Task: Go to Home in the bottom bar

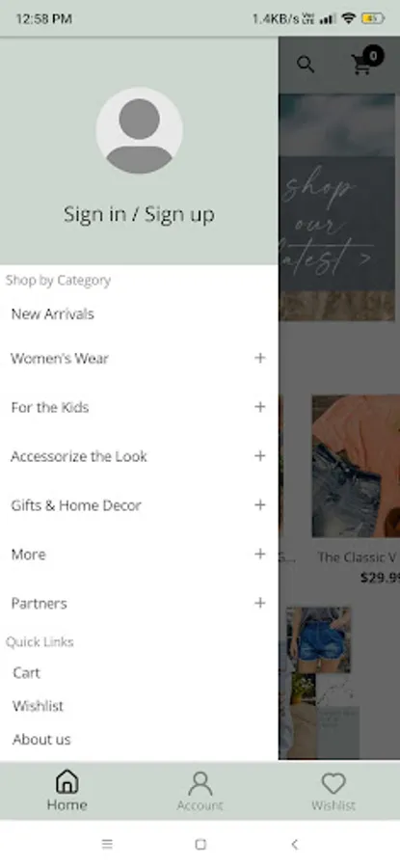Action: tap(67, 790)
